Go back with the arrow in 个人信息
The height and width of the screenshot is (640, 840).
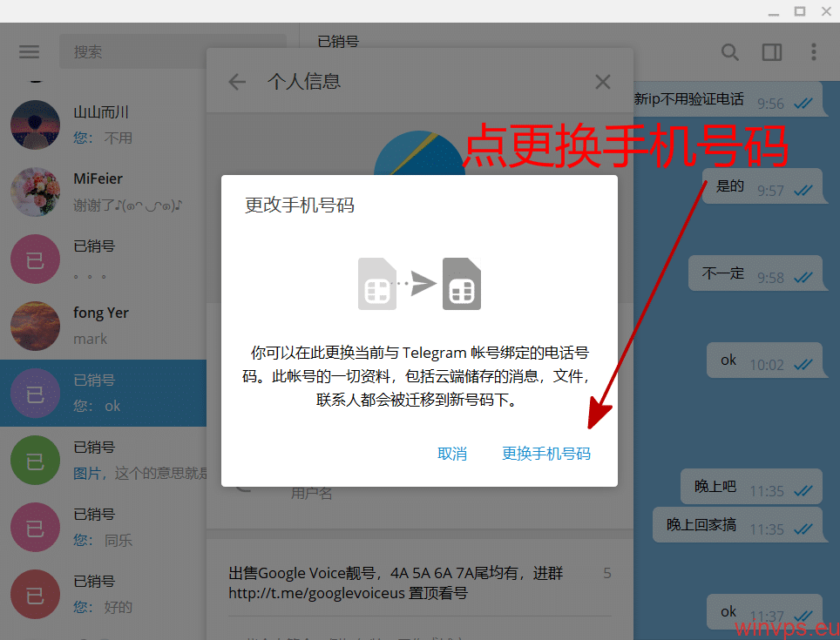click(237, 82)
